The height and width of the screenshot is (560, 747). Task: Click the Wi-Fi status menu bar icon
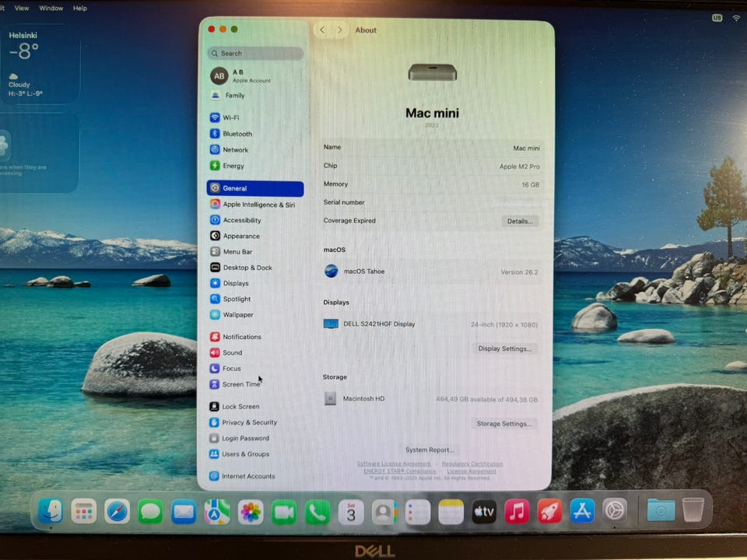click(736, 18)
